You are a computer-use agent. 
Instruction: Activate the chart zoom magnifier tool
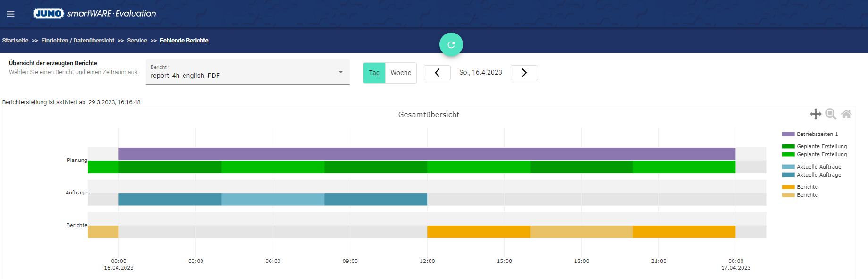(831, 114)
